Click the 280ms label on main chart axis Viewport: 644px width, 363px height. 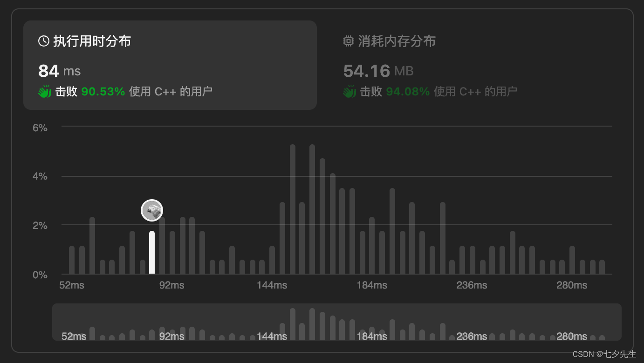click(x=572, y=285)
